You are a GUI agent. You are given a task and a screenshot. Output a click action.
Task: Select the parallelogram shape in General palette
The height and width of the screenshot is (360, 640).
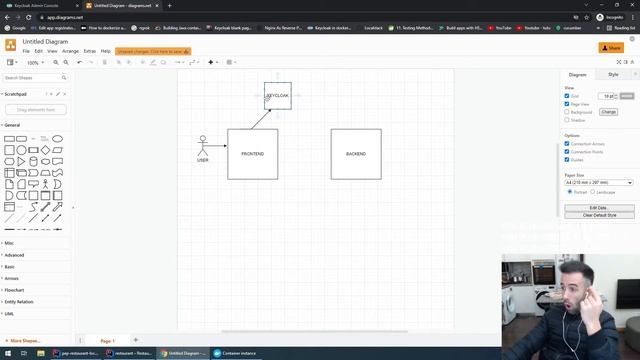pyautogui.click(x=58, y=150)
